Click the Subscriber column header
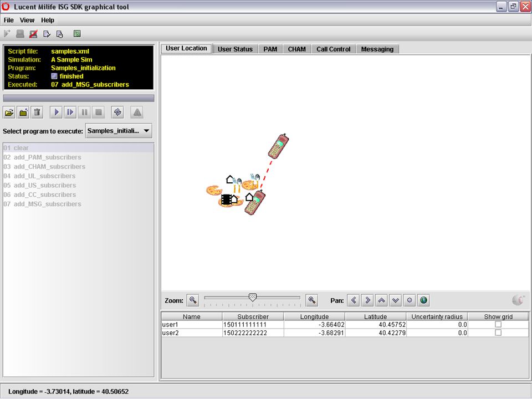The image size is (532, 399). (x=253, y=316)
